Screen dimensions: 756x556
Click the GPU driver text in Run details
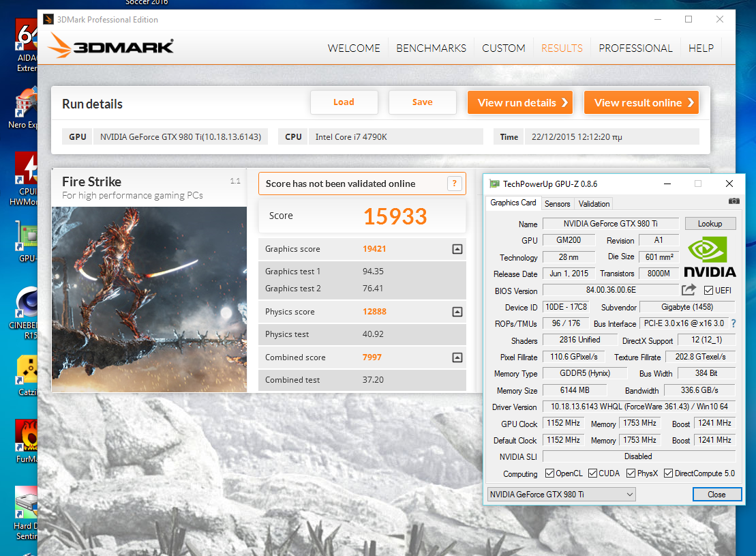click(181, 136)
